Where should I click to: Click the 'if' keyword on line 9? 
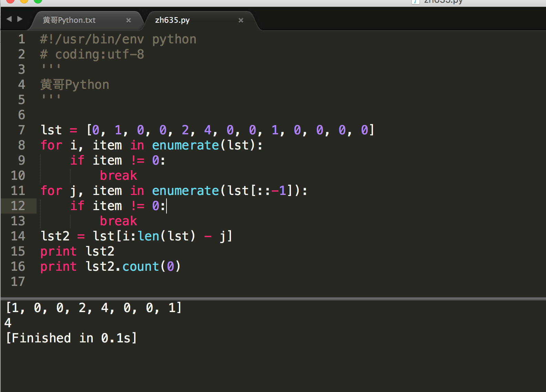[x=77, y=160]
